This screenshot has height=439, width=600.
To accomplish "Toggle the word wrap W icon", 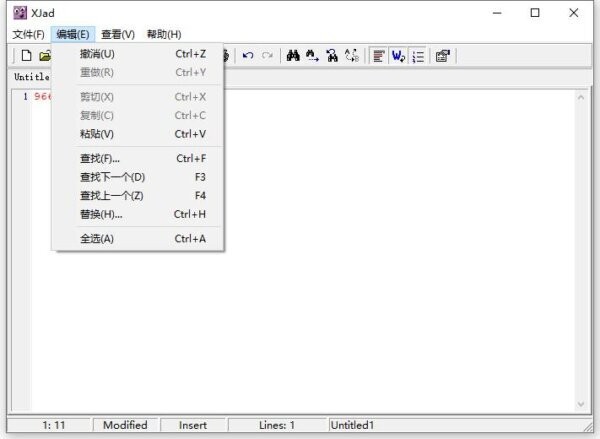I will [398, 56].
